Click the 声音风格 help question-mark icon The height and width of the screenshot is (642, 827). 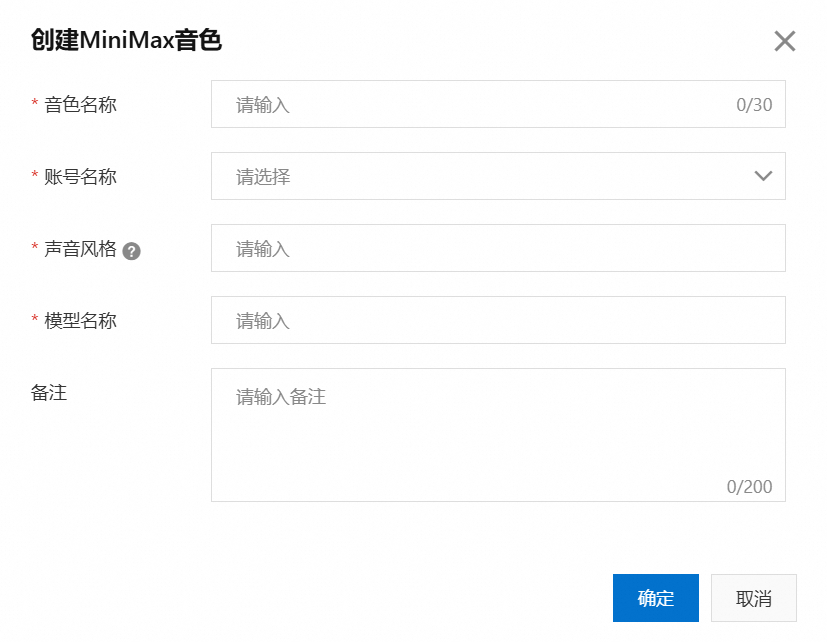[x=131, y=251]
